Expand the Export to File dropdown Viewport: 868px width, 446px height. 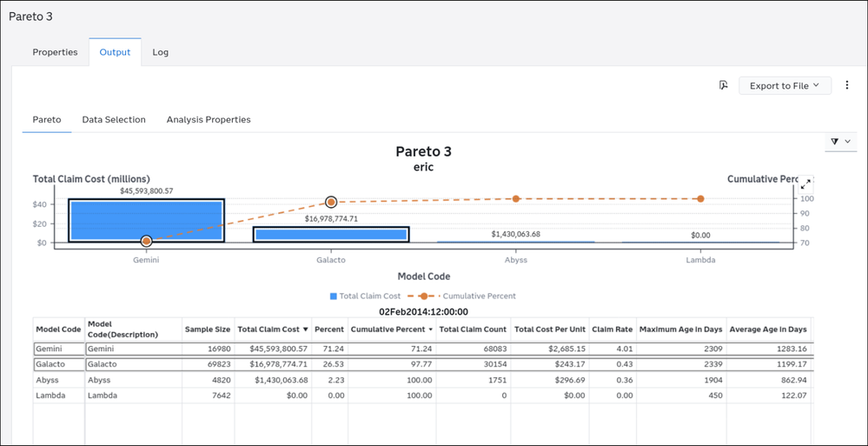(785, 86)
